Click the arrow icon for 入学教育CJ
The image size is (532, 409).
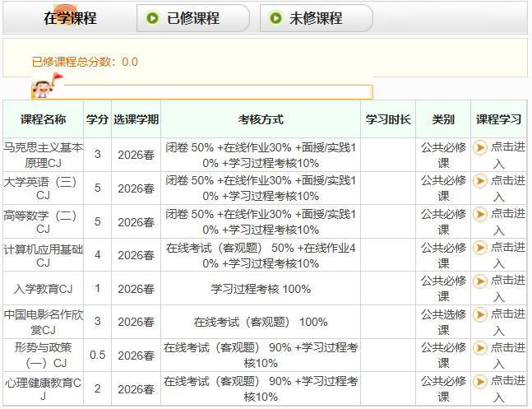[480, 281]
